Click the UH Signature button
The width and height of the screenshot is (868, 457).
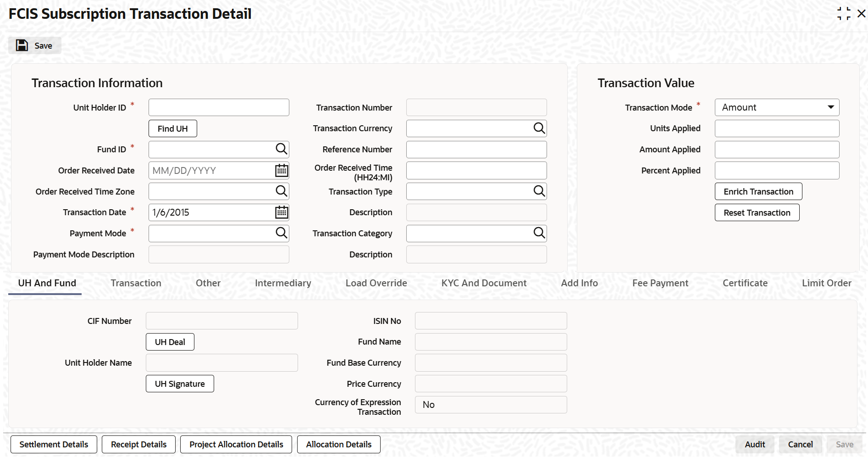pyautogui.click(x=180, y=384)
